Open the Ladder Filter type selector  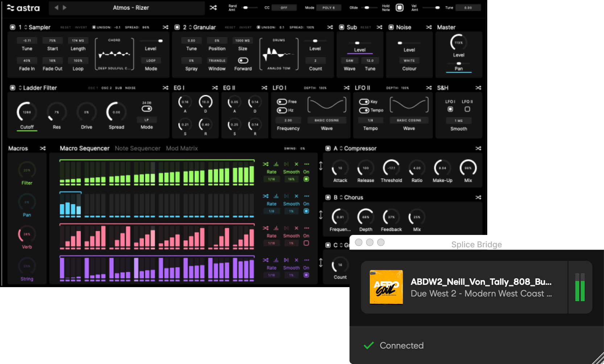[20, 88]
